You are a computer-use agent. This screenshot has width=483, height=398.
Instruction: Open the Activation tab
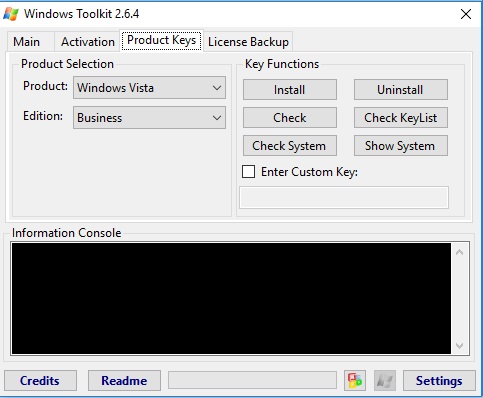pos(88,42)
